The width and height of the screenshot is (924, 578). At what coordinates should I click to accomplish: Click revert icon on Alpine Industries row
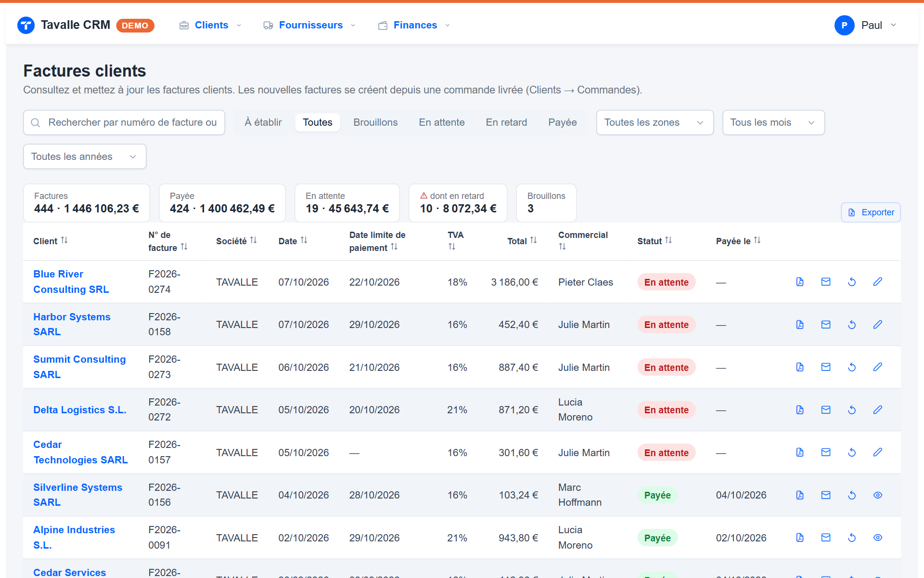[852, 538]
